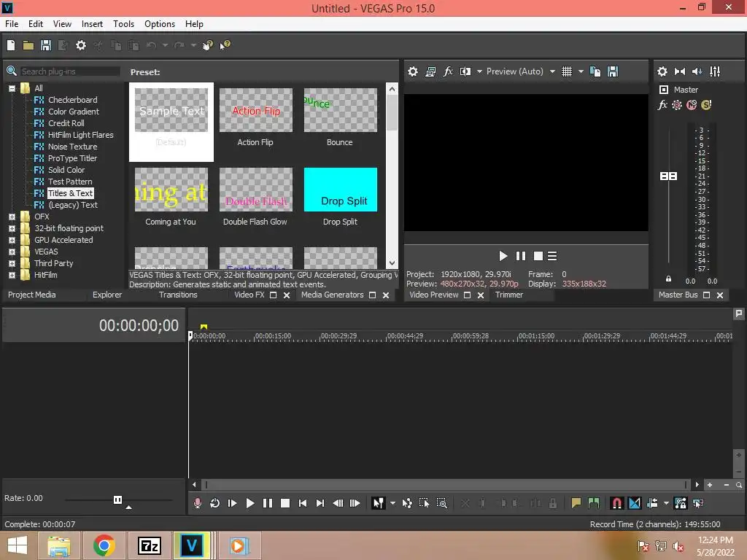The image size is (747, 560).
Task: Copy snapshot to clipboard in preview
Action: click(595, 71)
